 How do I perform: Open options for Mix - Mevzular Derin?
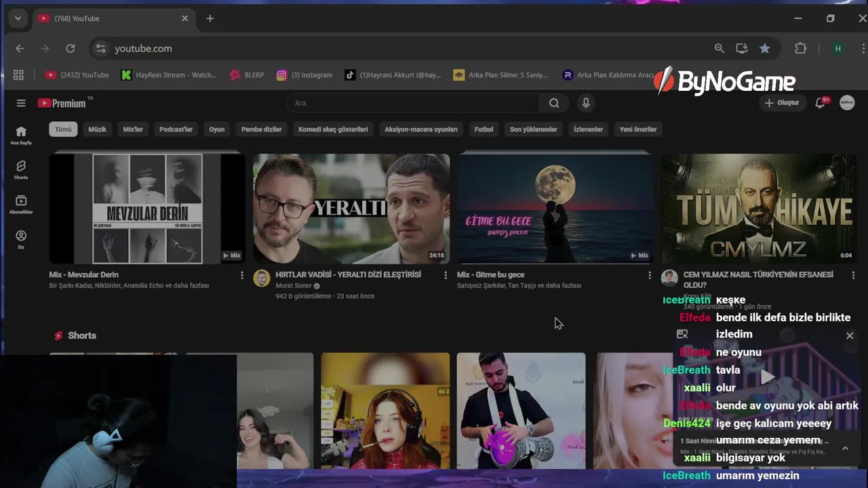tap(242, 275)
